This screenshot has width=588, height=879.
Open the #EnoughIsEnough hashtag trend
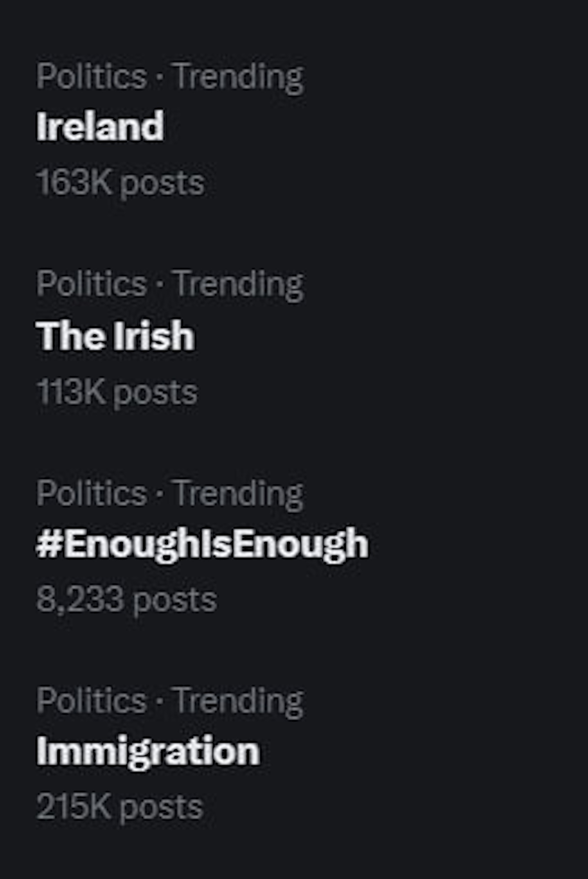pos(202,544)
